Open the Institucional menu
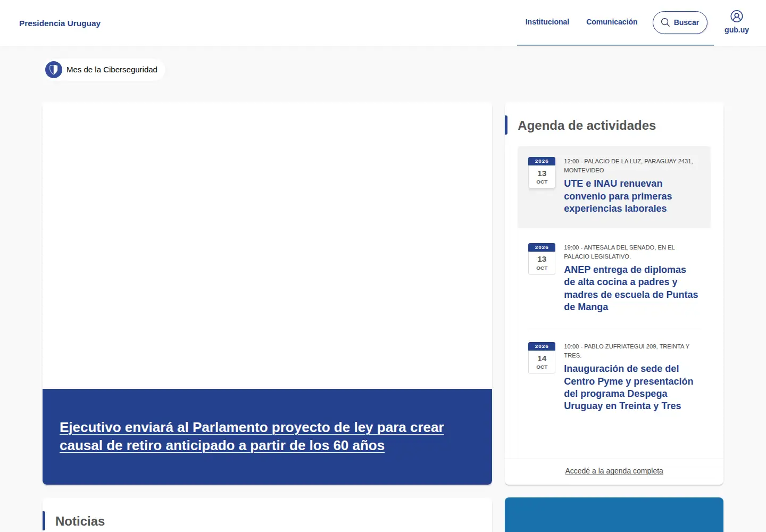The width and height of the screenshot is (766, 532). point(547,22)
